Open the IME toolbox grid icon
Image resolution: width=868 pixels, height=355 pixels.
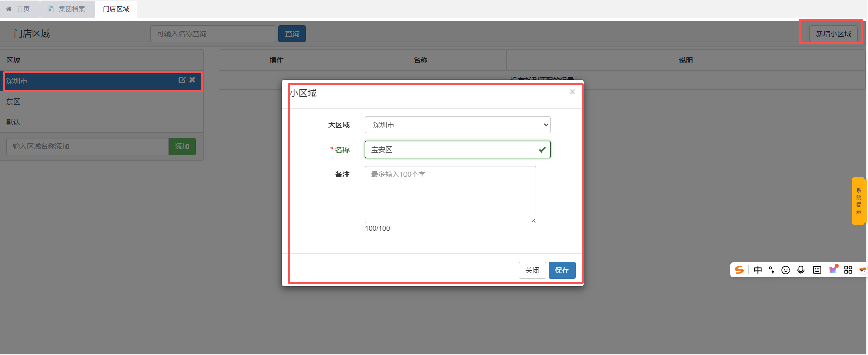click(848, 270)
